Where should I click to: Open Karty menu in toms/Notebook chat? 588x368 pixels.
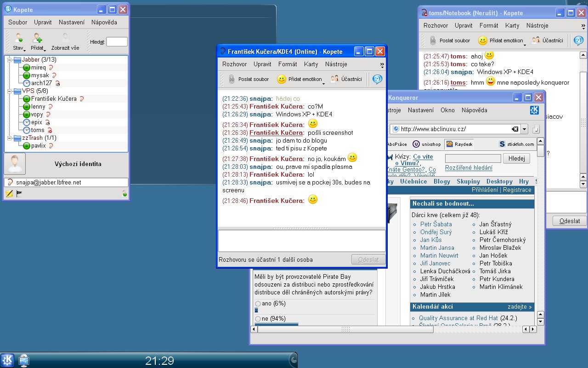point(512,25)
